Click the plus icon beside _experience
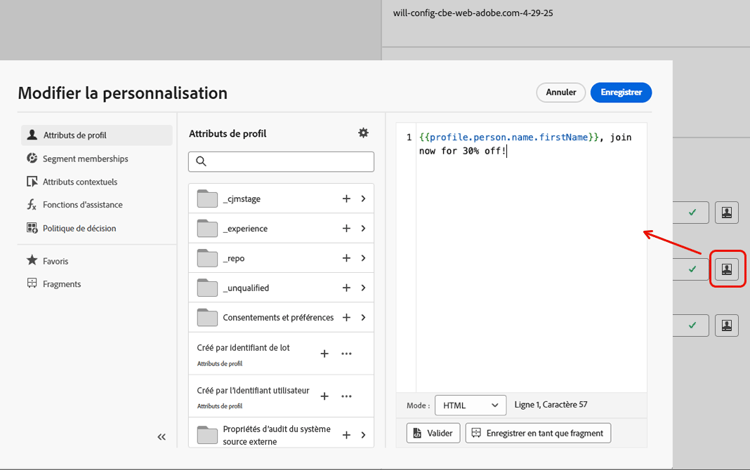Image resolution: width=750 pixels, height=470 pixels. 346,228
